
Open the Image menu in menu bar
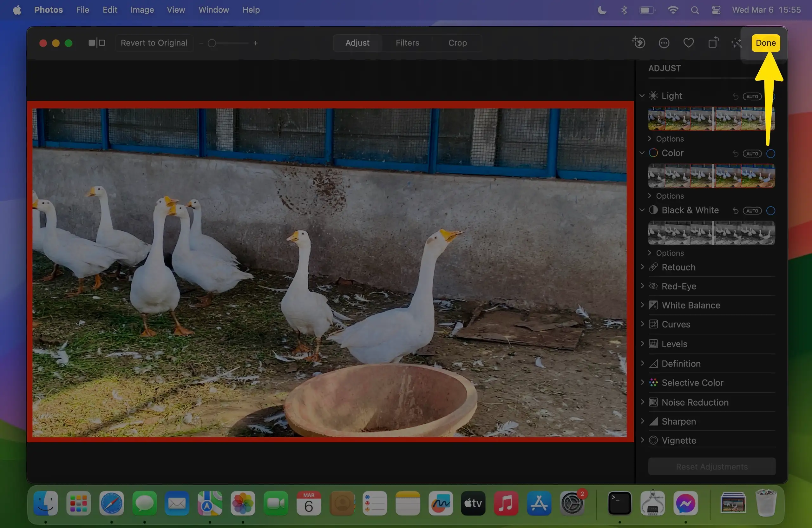142,10
